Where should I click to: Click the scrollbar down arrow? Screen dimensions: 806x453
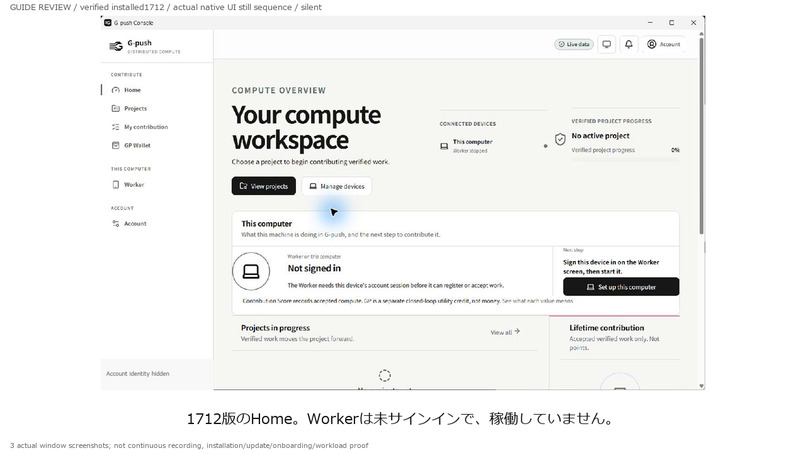point(701,386)
